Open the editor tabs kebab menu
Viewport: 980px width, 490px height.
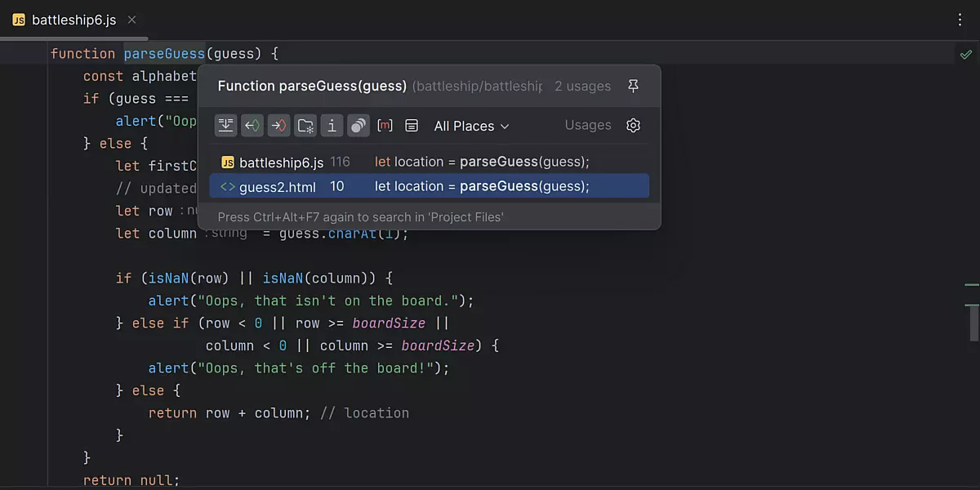pyautogui.click(x=960, y=20)
